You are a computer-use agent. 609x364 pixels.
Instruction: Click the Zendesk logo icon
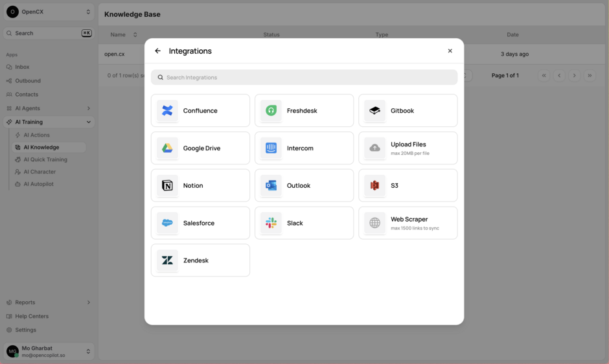coord(167,260)
